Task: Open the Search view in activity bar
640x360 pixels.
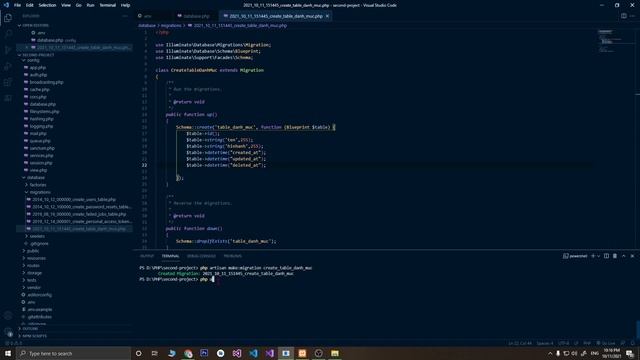Action: [x=8, y=34]
